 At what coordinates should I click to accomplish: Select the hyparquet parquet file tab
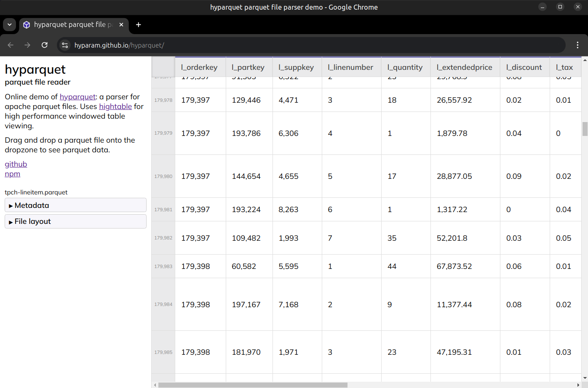tap(69, 25)
